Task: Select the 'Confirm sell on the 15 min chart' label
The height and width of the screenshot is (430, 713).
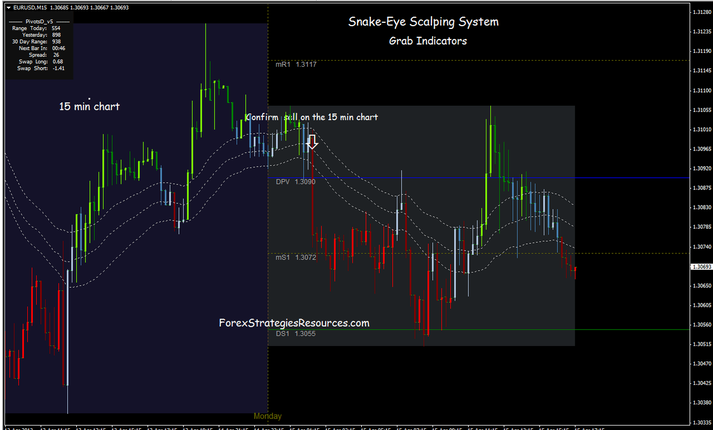Action: (x=311, y=117)
